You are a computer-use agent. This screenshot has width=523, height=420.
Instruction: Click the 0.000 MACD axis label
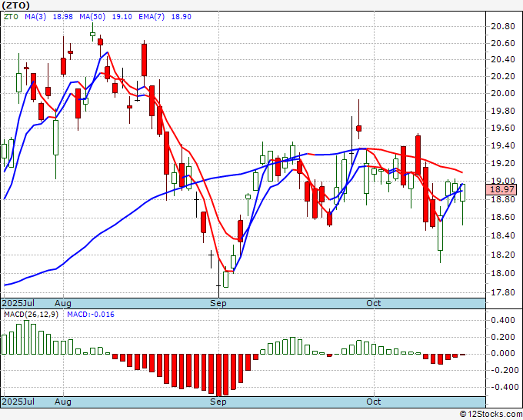[x=503, y=353]
